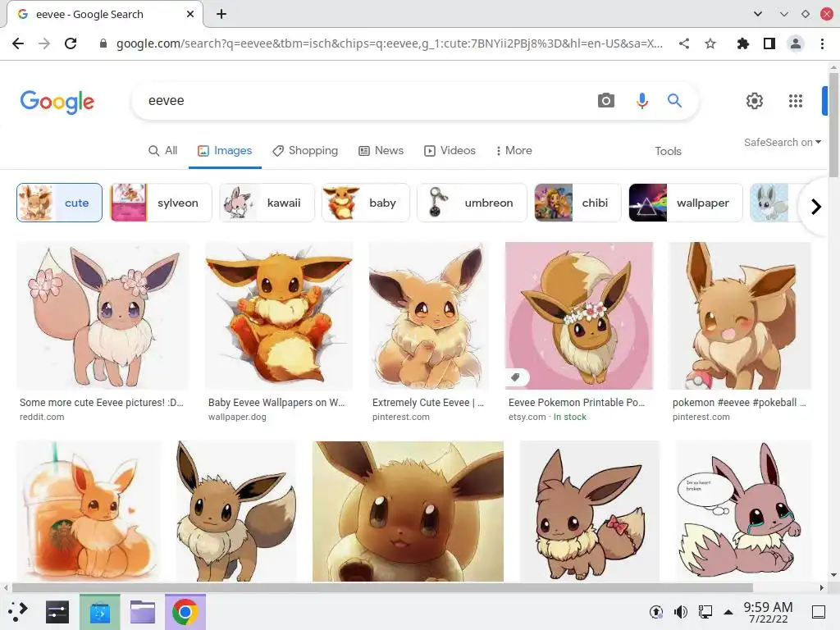Click the vertical page scrollbar
The height and width of the screenshot is (630, 840).
click(833, 125)
